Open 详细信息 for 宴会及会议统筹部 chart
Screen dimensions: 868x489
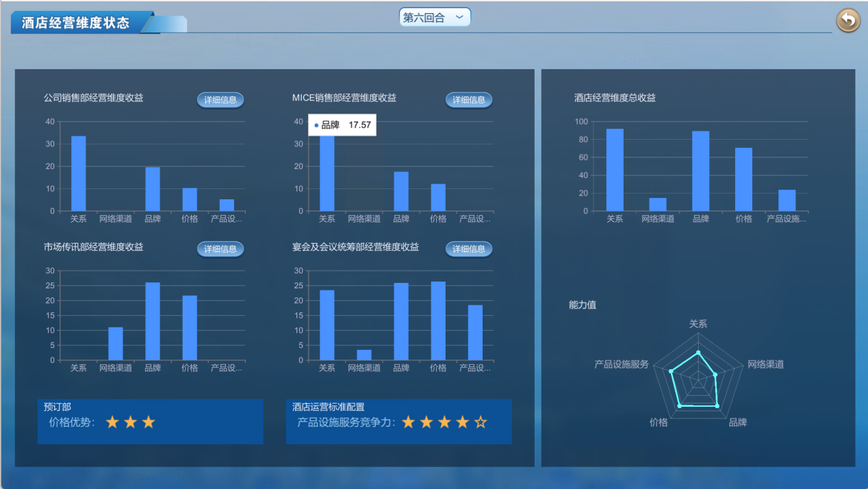[469, 249]
